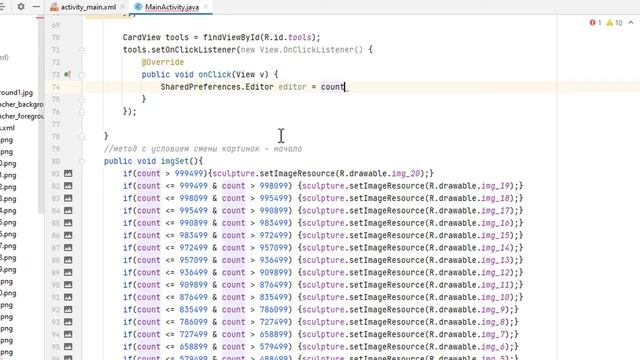Select the launcher foreground file in project tree
The height and width of the screenshot is (360, 640).
(x=22, y=116)
